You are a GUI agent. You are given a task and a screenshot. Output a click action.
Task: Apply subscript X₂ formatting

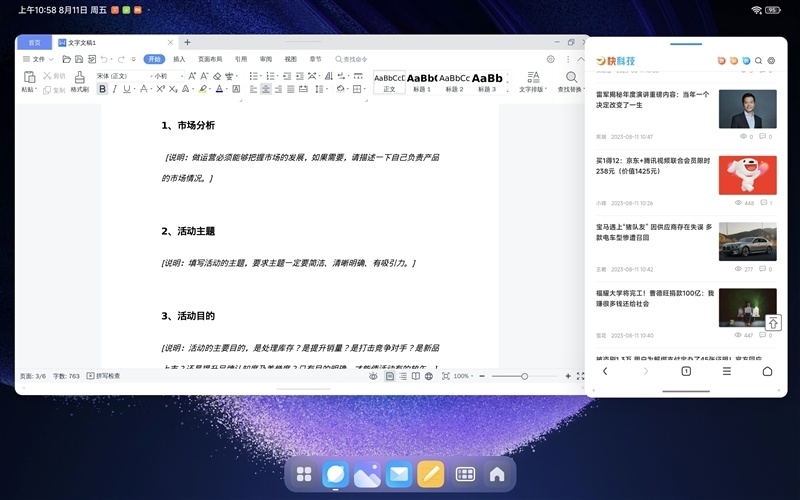coord(173,89)
